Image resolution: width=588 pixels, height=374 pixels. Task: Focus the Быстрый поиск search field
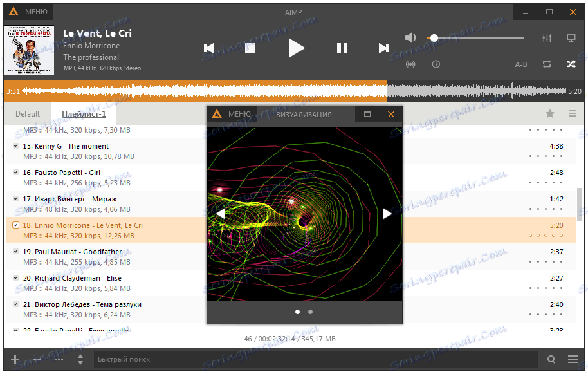316,359
